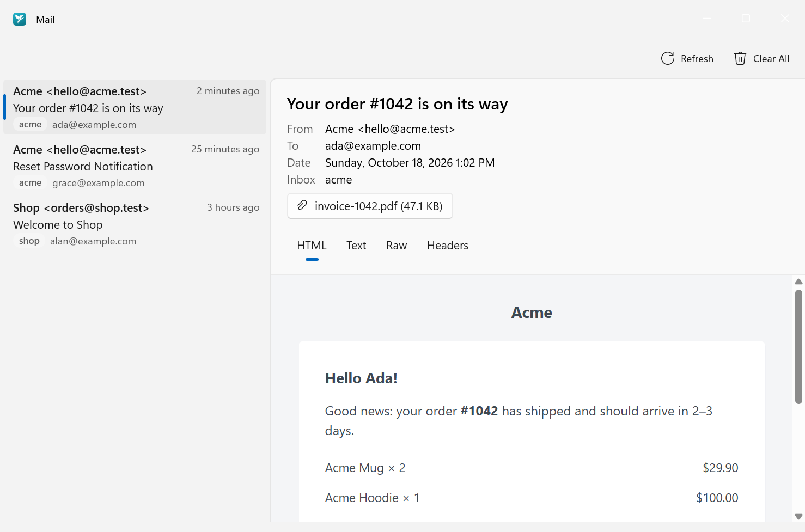Click the sender 'Shop <orders@shop.test>' in the list

tap(81, 208)
